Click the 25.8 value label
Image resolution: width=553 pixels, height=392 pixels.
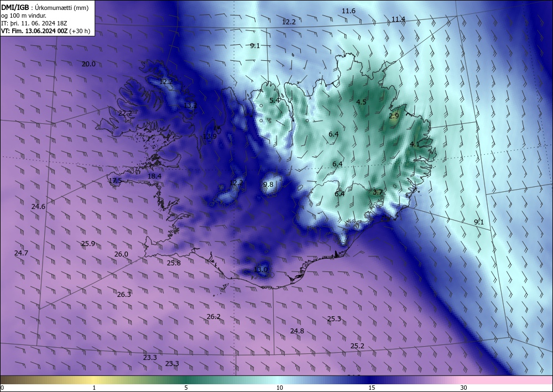point(174,263)
